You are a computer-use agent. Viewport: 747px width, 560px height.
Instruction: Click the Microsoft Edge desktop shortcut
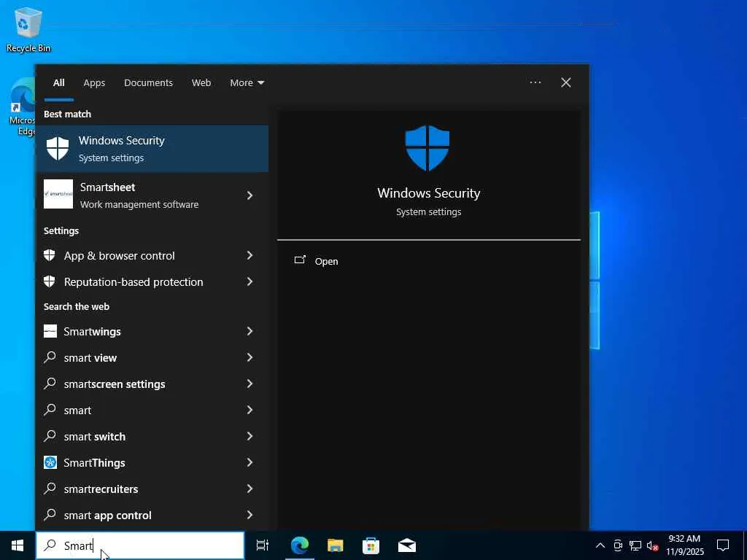(x=22, y=107)
